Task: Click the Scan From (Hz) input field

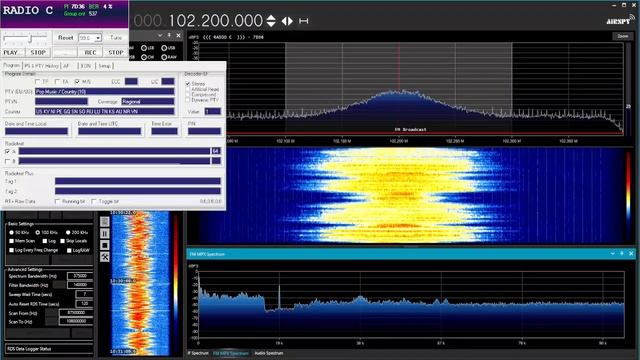Action: (76, 313)
